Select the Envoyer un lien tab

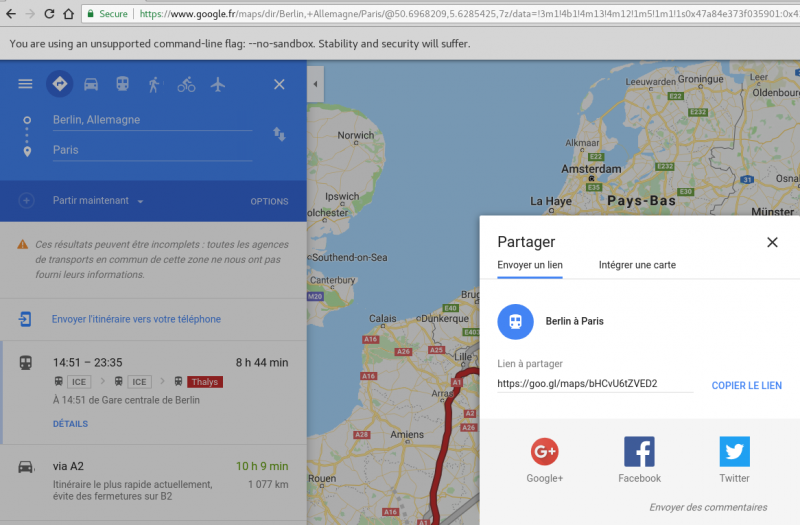(x=530, y=265)
